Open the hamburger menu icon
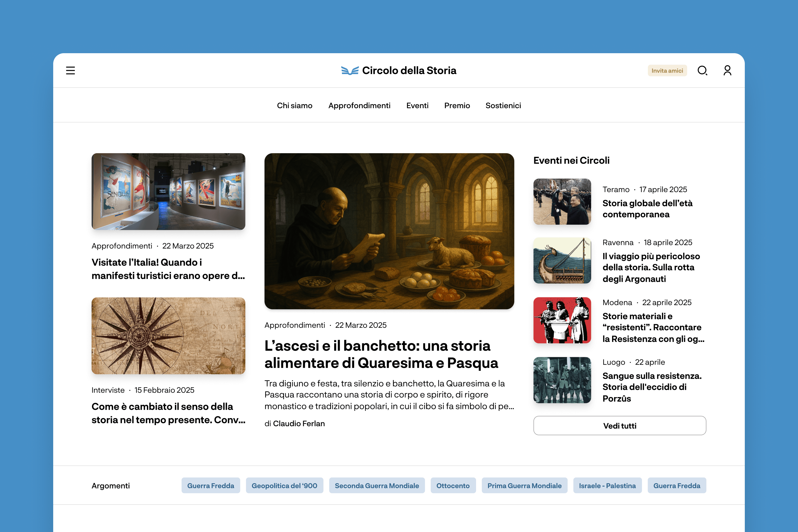Screen dimensions: 798x532 tap(70, 71)
